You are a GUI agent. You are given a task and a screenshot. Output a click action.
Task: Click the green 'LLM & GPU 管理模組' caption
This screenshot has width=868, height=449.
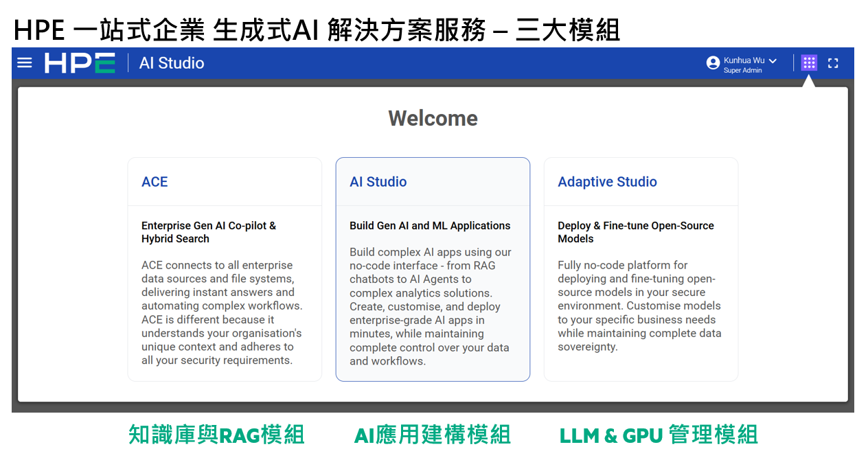point(659,435)
